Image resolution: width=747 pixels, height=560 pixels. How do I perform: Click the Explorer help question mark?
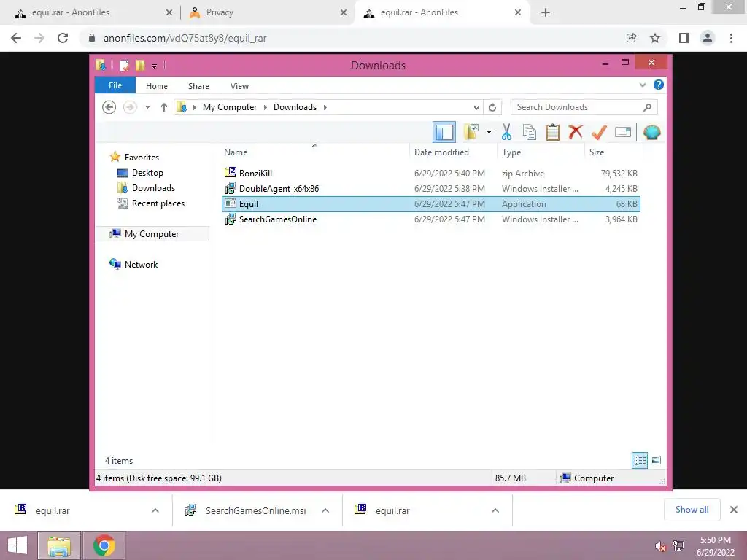click(659, 85)
